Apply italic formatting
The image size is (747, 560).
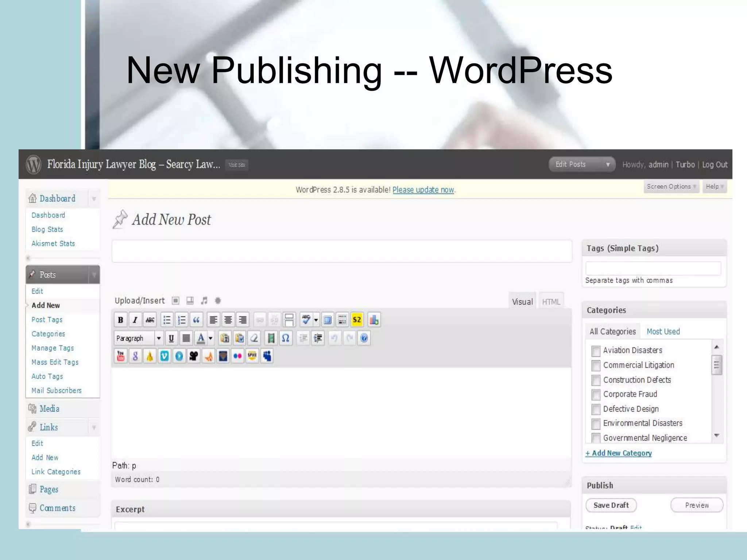(135, 320)
